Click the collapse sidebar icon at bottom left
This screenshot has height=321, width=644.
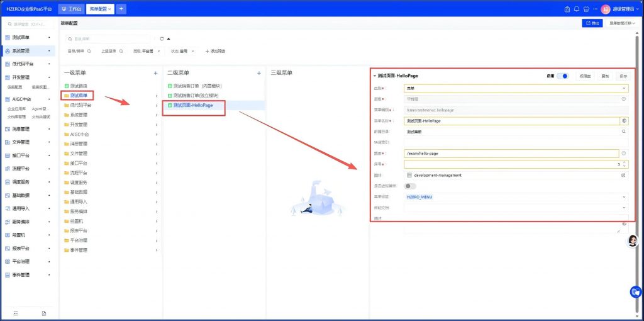coord(16,313)
